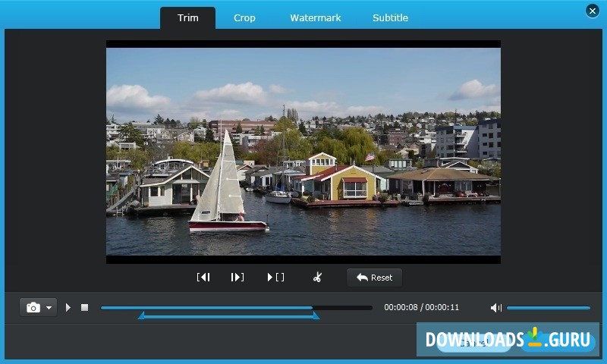This screenshot has height=364, width=607.
Task: Take a snapshot with camera icon
Action: (x=33, y=308)
